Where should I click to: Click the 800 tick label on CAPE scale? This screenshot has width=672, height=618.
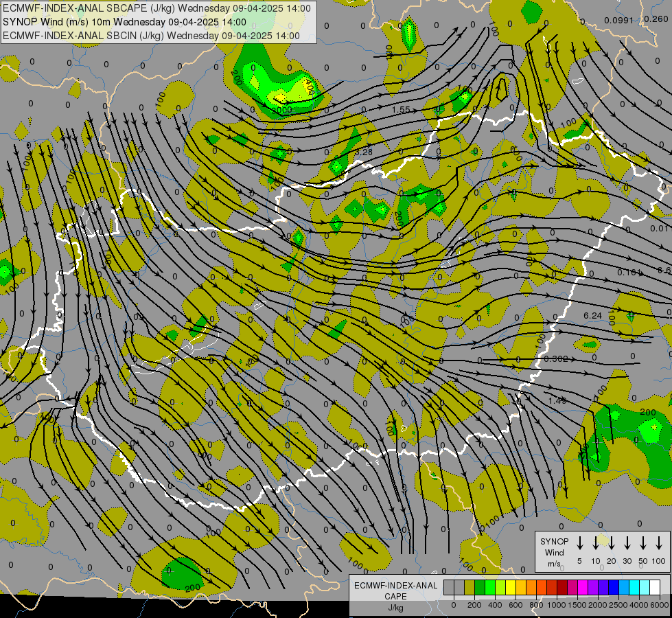pyautogui.click(x=536, y=605)
